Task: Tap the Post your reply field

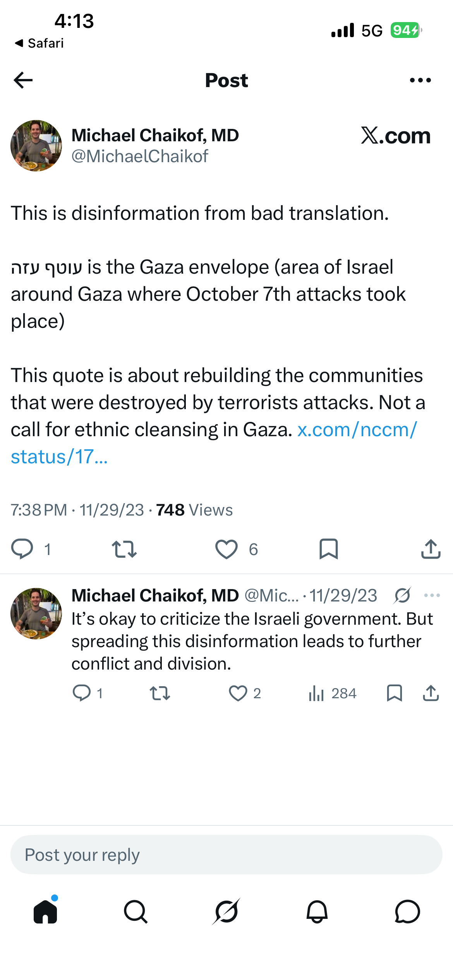Action: point(226,855)
